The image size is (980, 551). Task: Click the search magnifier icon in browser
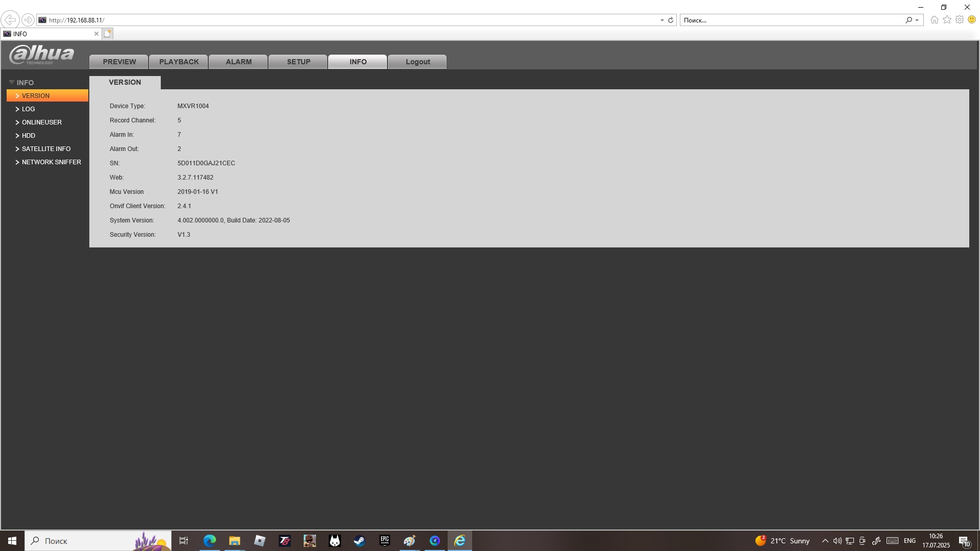(909, 20)
